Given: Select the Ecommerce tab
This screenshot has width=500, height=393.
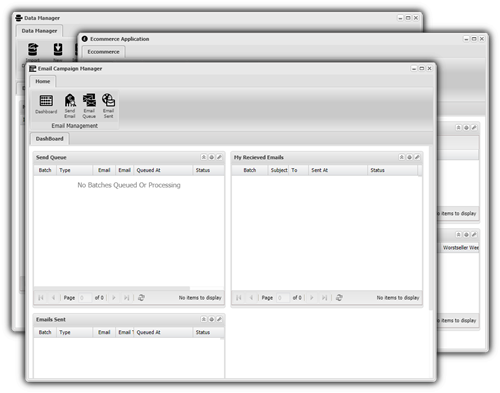Looking at the screenshot, I should coord(103,52).
